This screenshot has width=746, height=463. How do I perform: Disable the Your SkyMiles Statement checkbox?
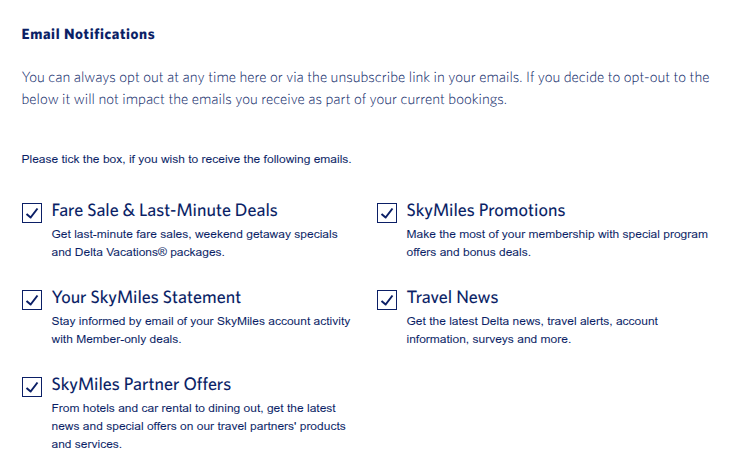point(32,300)
